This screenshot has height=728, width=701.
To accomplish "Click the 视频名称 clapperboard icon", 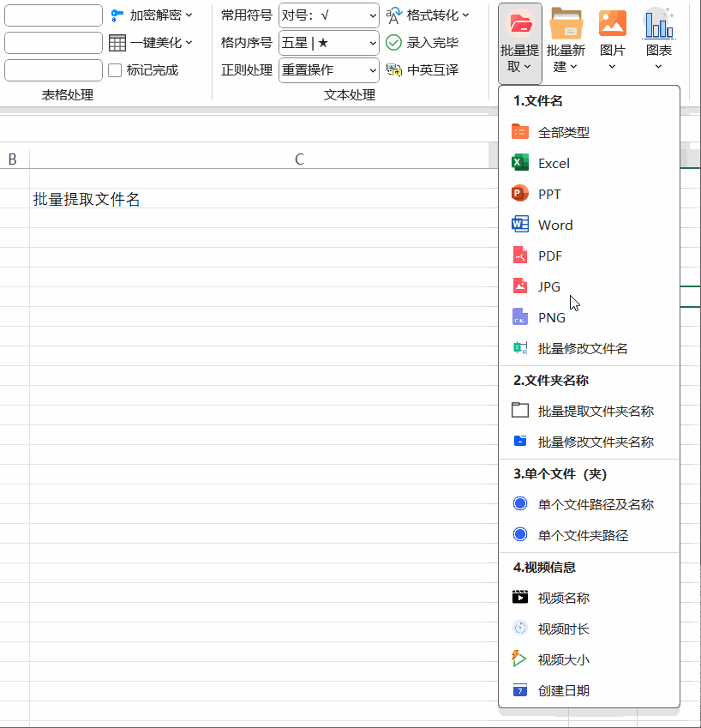I will coord(519,597).
